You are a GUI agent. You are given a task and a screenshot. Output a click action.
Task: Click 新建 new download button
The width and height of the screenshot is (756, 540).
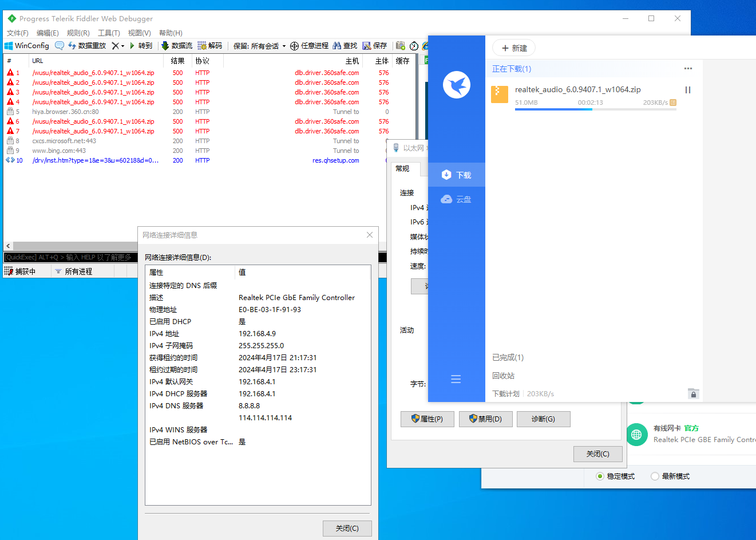(514, 48)
